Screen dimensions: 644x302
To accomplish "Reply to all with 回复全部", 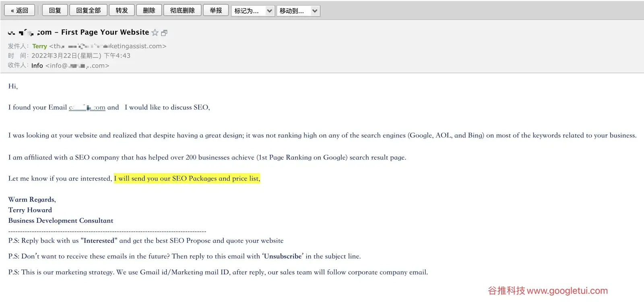I will [x=88, y=10].
